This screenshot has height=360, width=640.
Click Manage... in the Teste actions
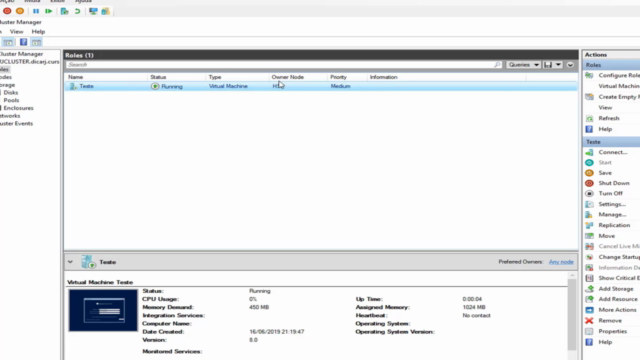click(x=612, y=215)
